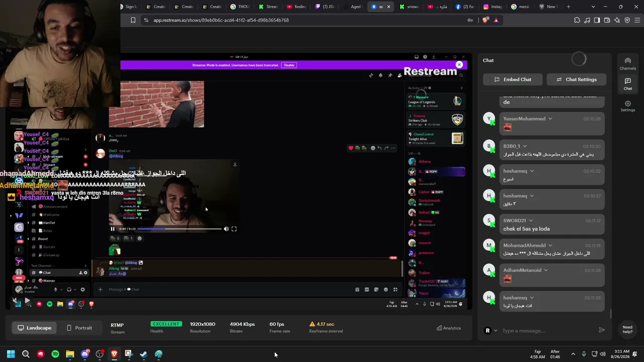Switch to the 'THOU' Google browser tab
644x362 pixels.
click(240, 7)
